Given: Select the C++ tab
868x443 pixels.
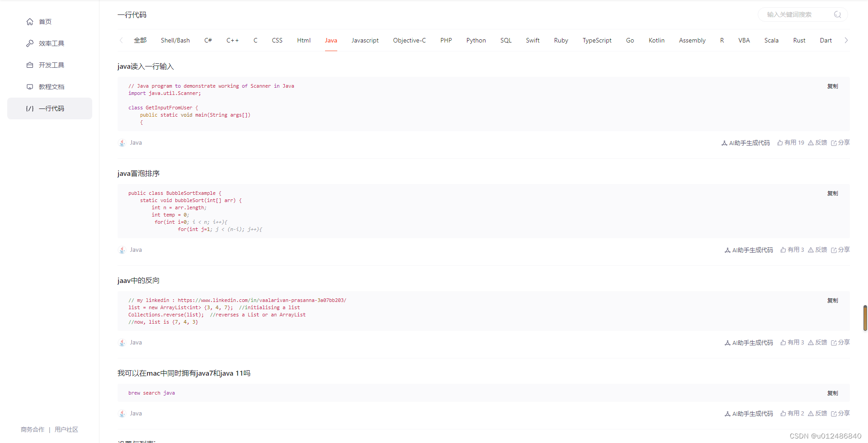Looking at the screenshot, I should tap(232, 40).
